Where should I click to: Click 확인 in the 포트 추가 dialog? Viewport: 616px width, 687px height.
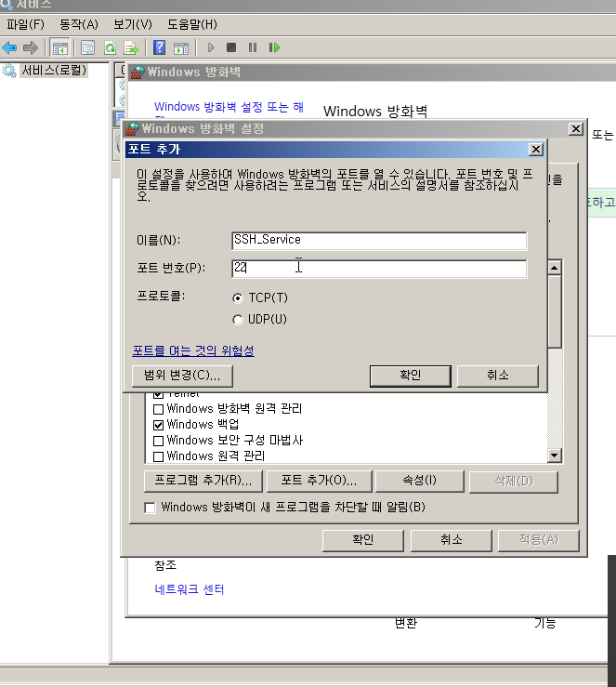click(411, 376)
